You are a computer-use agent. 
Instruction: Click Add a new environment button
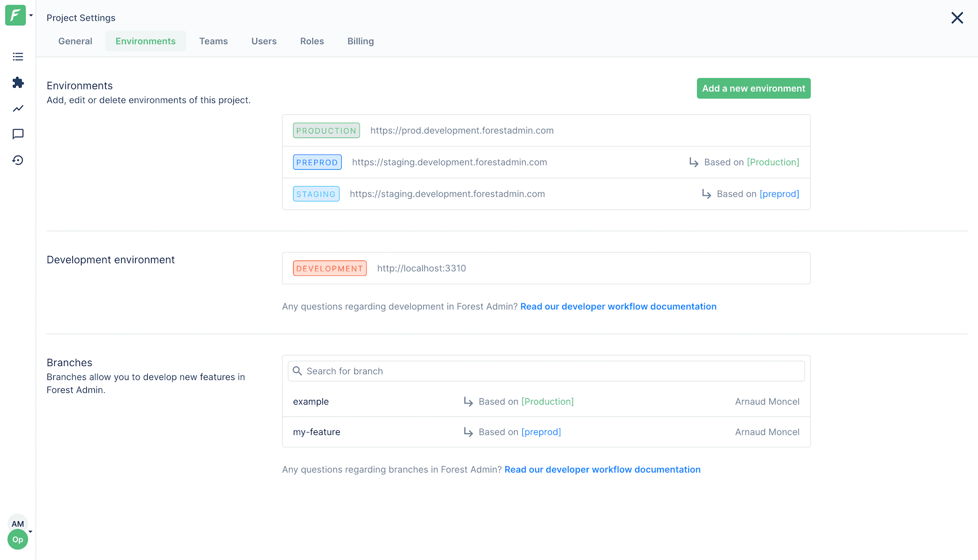[754, 88]
